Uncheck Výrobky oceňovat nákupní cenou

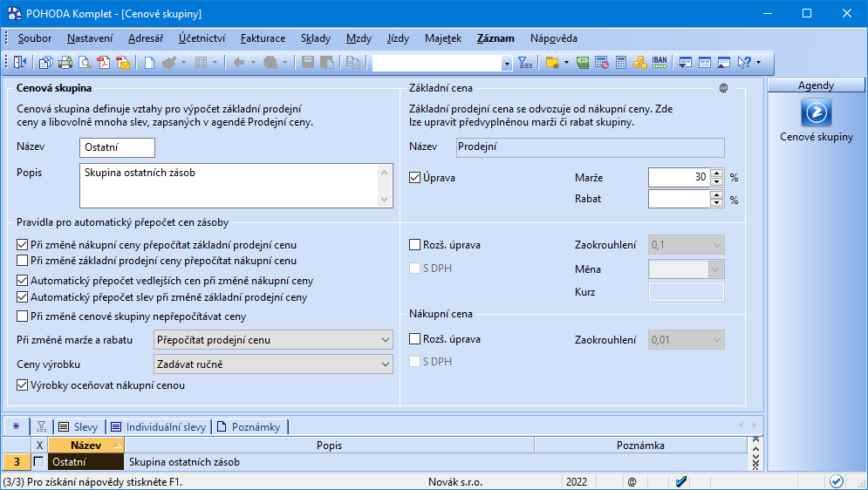(x=22, y=385)
